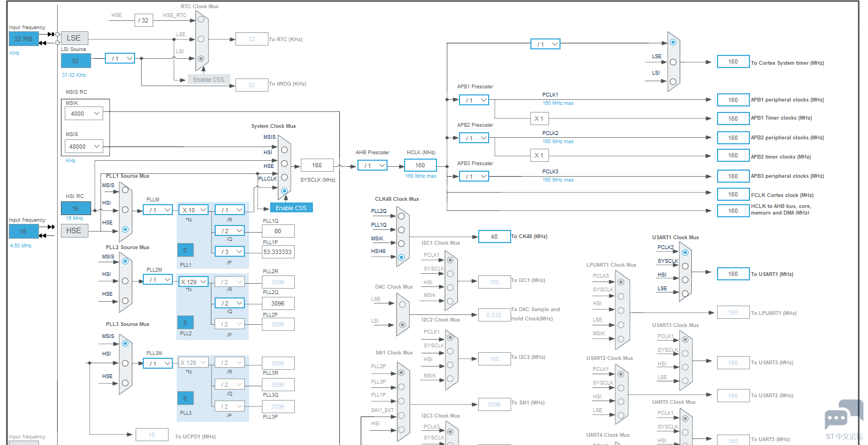Edit PLL3 fractional value field
868x445 pixels.
[x=185, y=398]
